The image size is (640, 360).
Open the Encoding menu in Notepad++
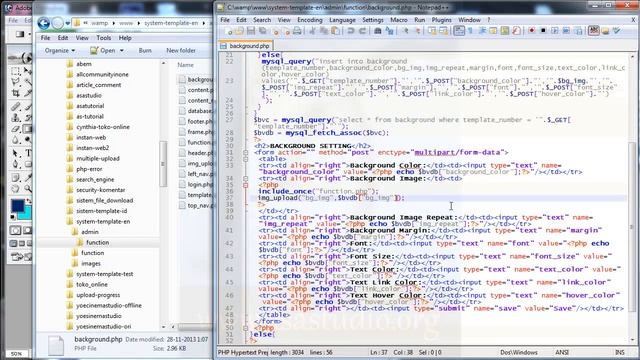[309, 20]
